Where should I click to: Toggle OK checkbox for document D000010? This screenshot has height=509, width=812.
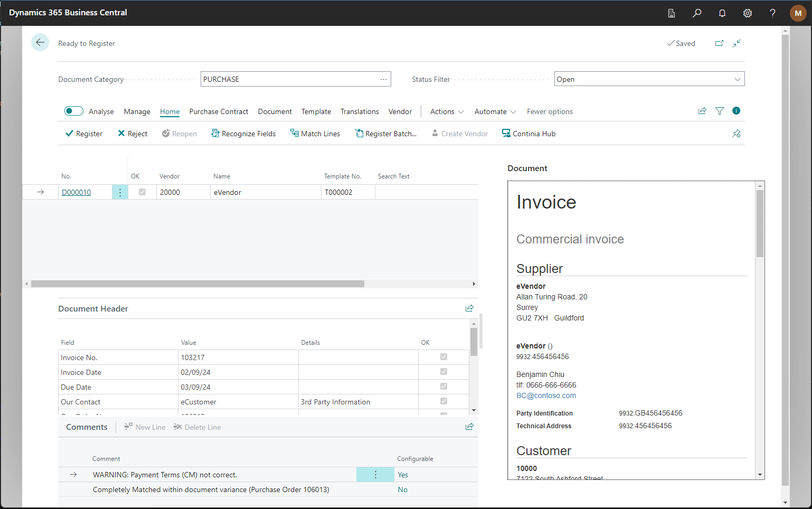(142, 192)
